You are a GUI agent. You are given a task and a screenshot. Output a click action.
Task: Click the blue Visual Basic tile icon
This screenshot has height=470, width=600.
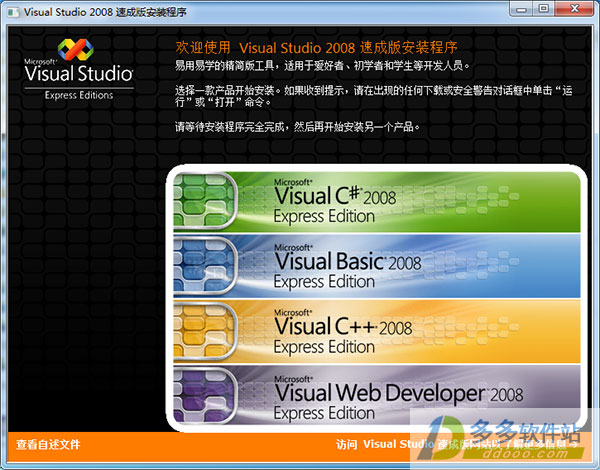coord(205,266)
